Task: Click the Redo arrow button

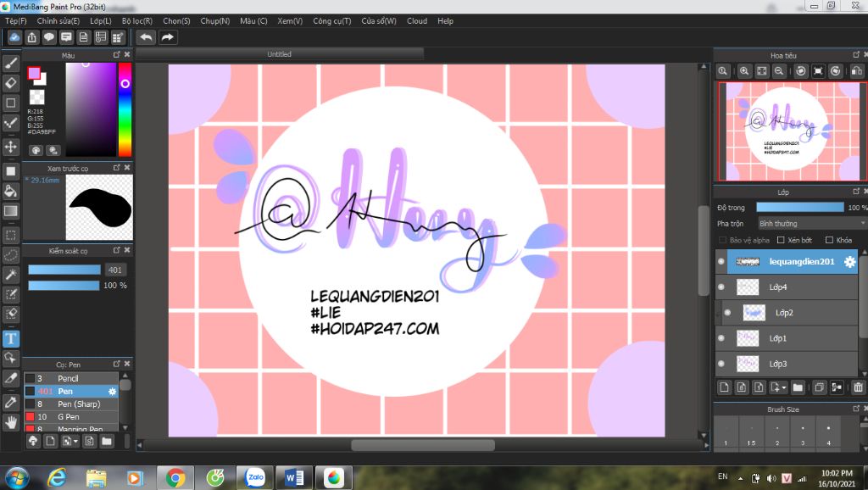Action: coord(167,37)
